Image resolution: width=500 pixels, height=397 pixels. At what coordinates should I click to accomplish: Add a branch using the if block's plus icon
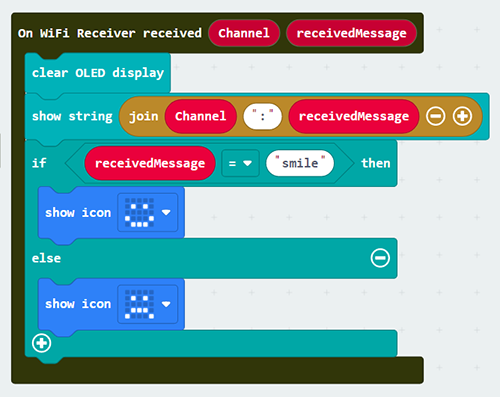point(42,343)
